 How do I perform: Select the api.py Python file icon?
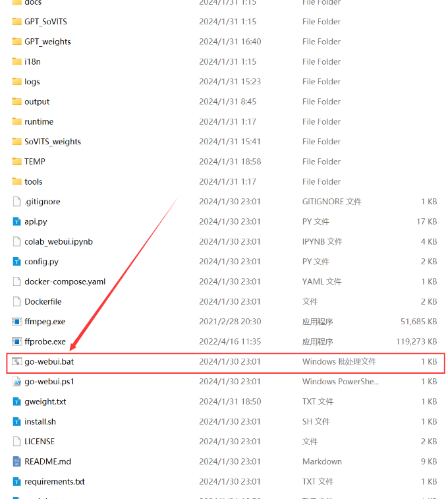tap(17, 221)
